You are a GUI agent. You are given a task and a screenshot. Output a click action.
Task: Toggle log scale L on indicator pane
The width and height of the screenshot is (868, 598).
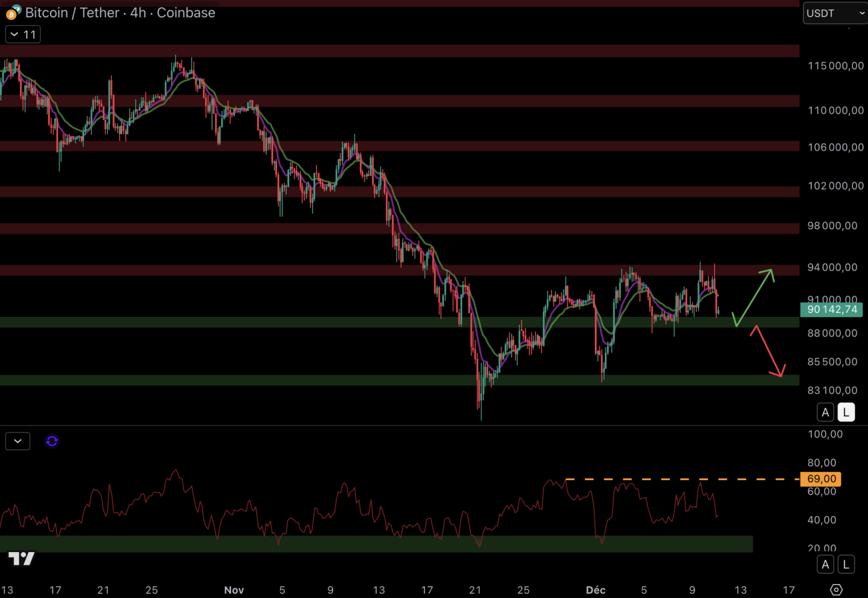846,565
